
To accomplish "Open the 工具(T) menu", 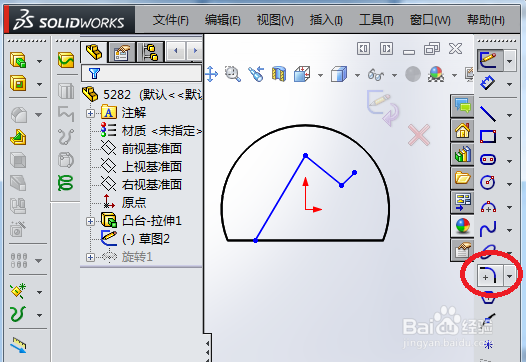I will click(x=376, y=20).
